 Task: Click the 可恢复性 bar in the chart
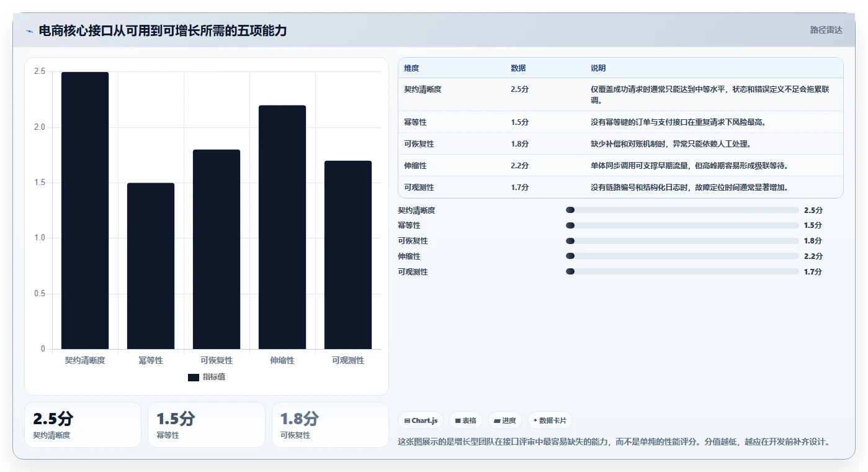pyautogui.click(x=217, y=249)
